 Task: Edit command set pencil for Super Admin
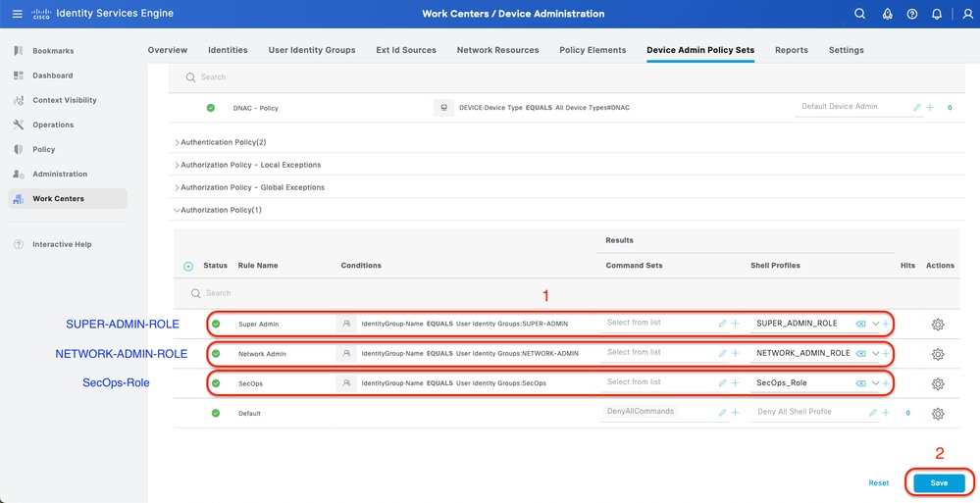[x=723, y=324]
